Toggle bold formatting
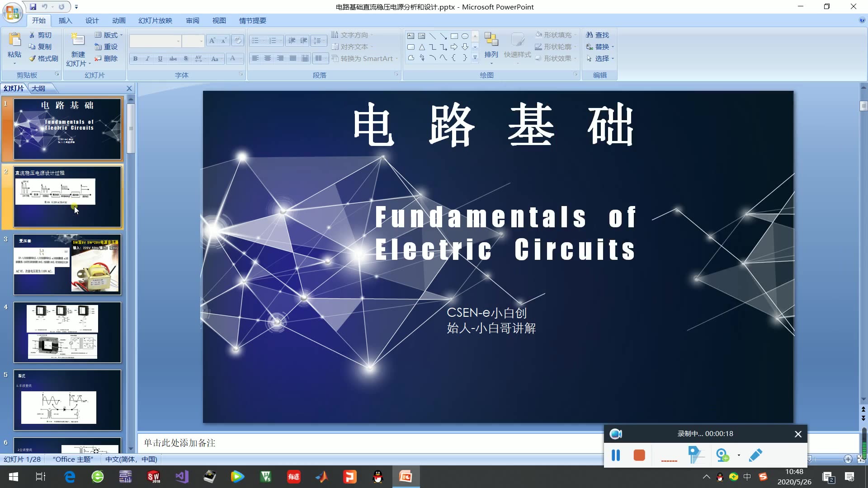 coord(135,59)
